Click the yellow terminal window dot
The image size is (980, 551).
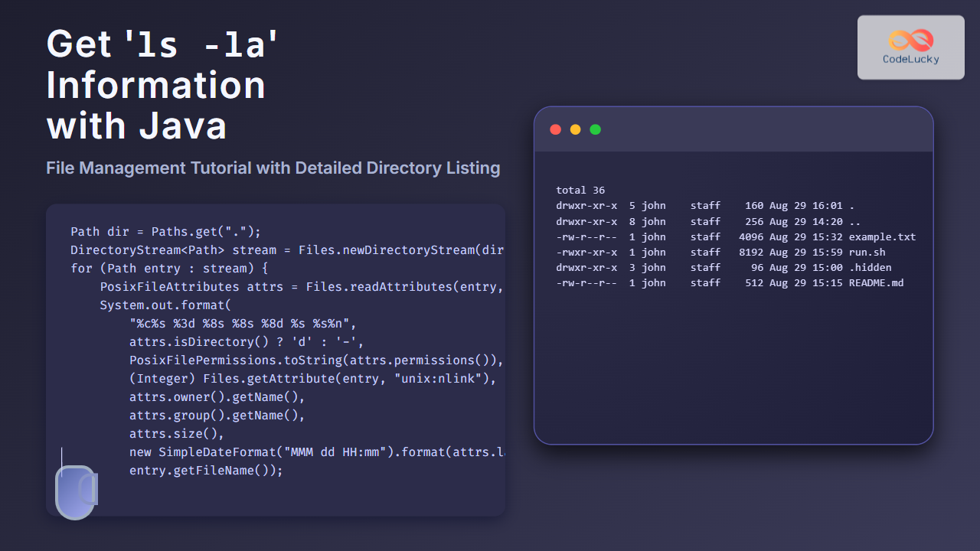pos(576,129)
